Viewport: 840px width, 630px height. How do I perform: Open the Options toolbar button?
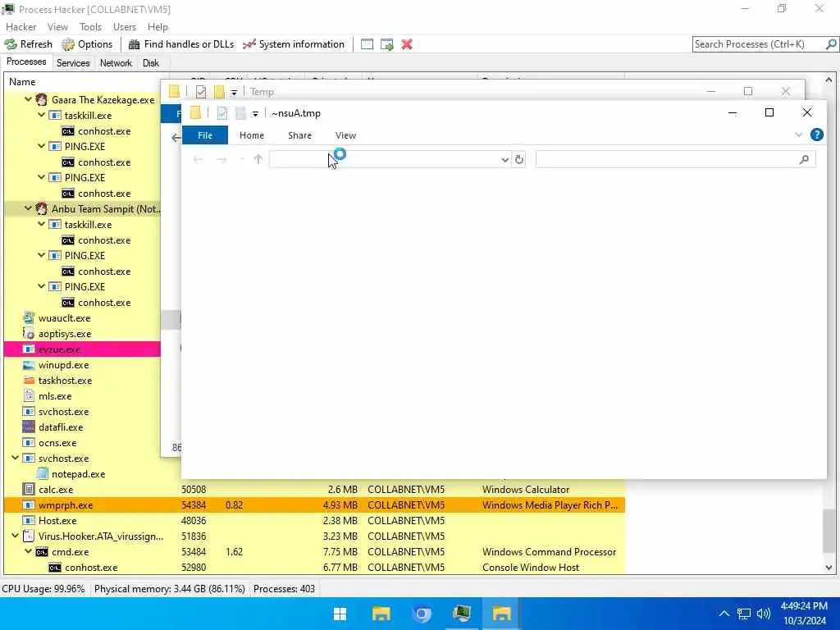tap(87, 44)
